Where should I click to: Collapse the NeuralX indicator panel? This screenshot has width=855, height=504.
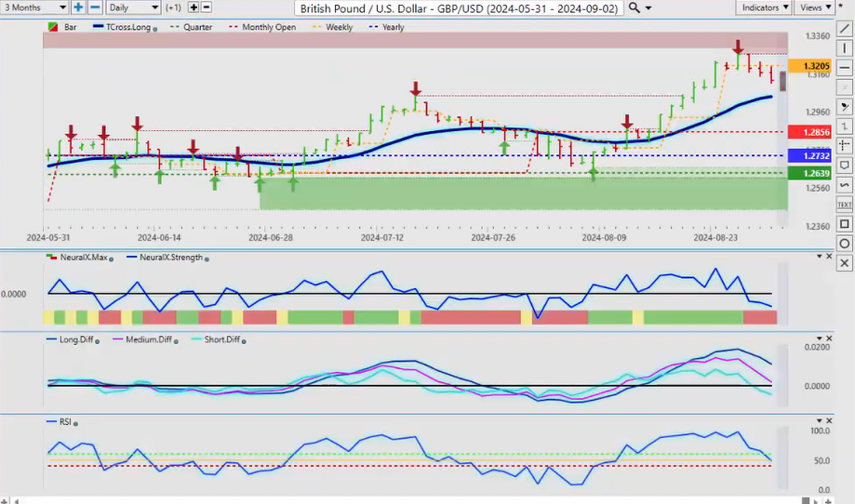coord(819,257)
